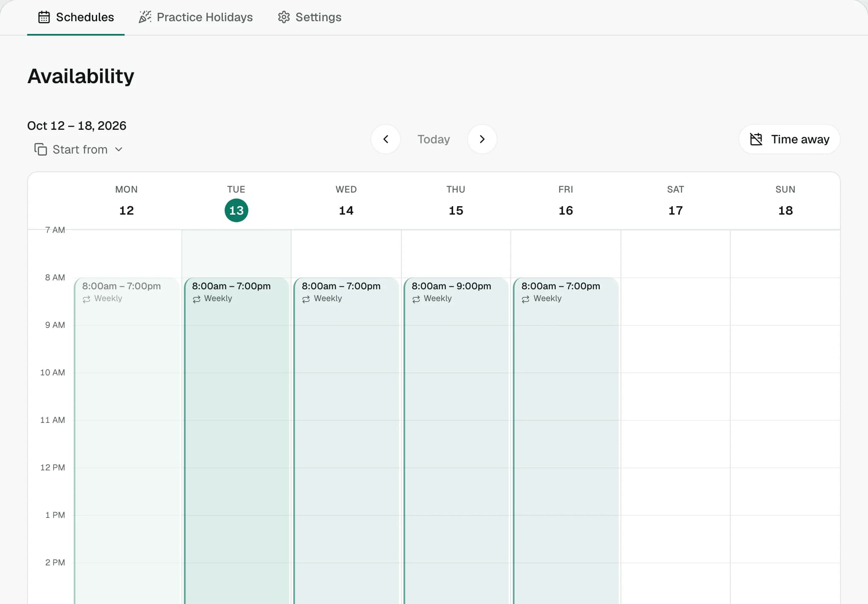
Task: Click Thursday's Weekly repeat icon
Action: tap(416, 299)
